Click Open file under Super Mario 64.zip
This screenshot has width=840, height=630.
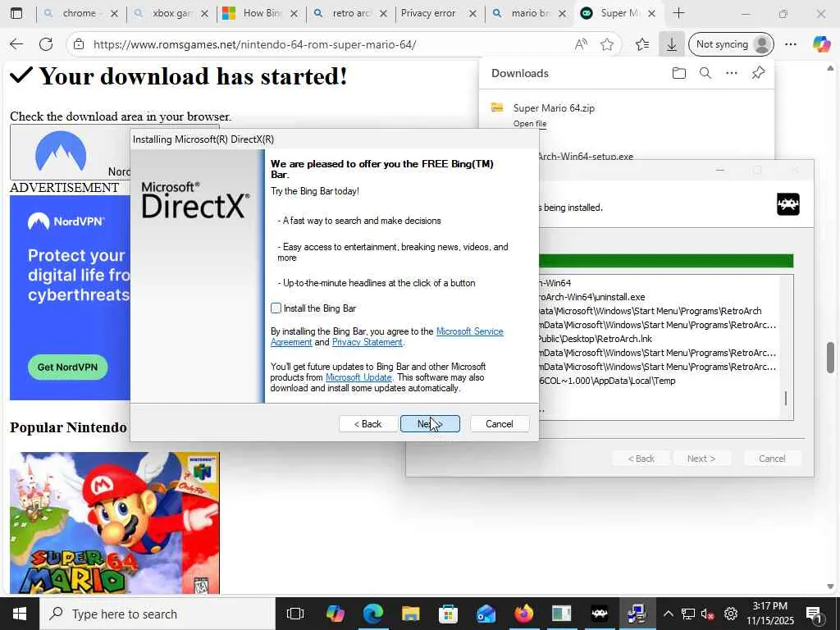pyautogui.click(x=529, y=124)
